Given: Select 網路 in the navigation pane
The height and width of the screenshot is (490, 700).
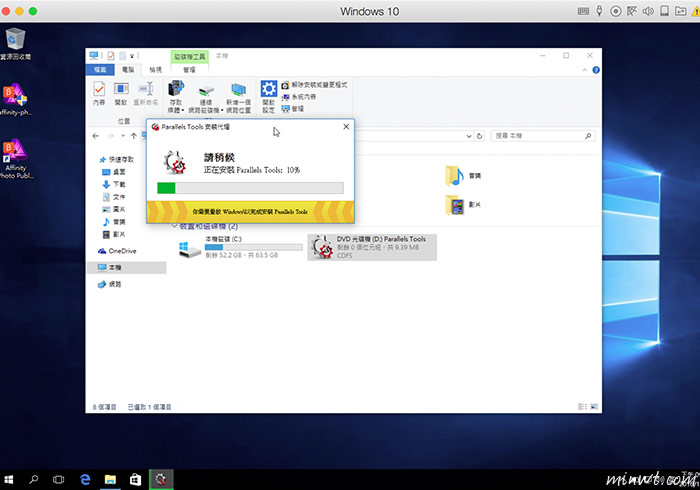Looking at the screenshot, I should pyautogui.click(x=110, y=284).
